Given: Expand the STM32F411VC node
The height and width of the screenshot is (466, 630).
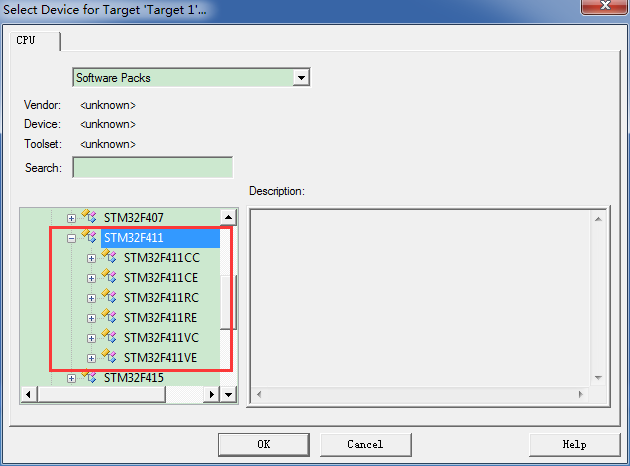Looking at the screenshot, I should [x=91, y=338].
